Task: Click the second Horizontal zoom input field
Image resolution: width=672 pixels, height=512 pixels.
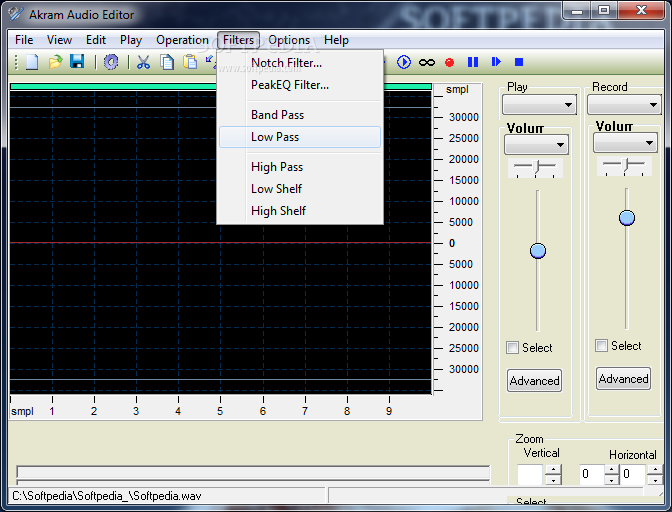Action: (x=633, y=474)
